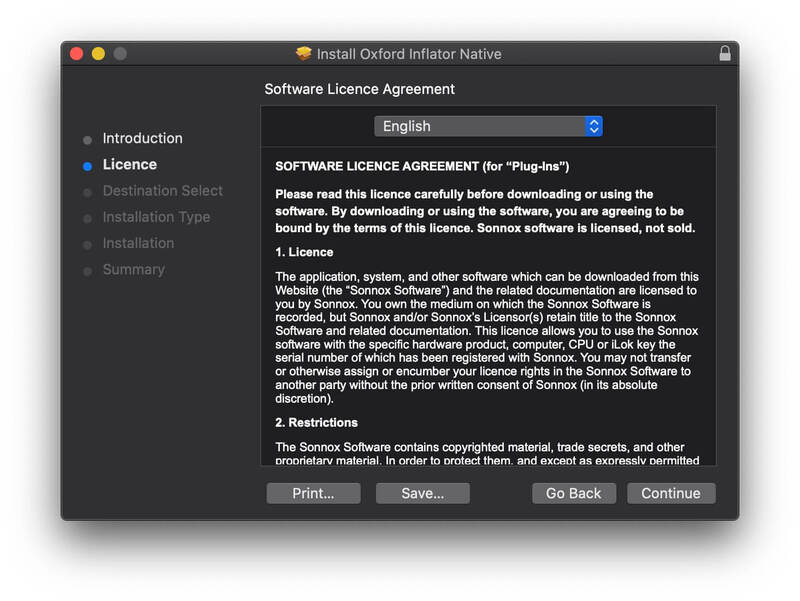Minimize the installer with yellow button
This screenshot has width=800, height=601.
pyautogui.click(x=98, y=54)
